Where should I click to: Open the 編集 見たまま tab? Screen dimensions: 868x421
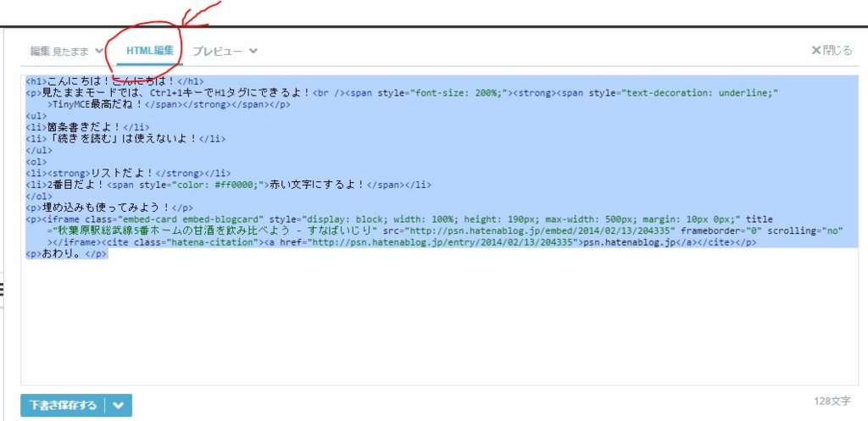59,51
